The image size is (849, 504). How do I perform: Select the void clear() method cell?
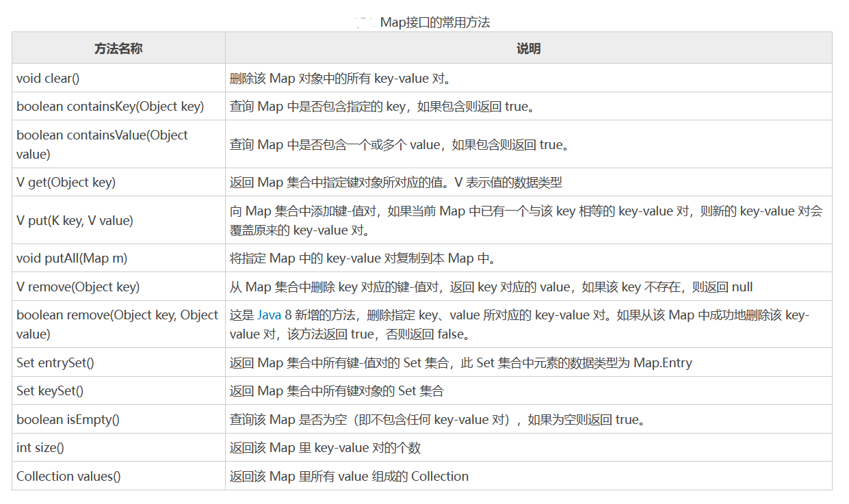(x=49, y=78)
